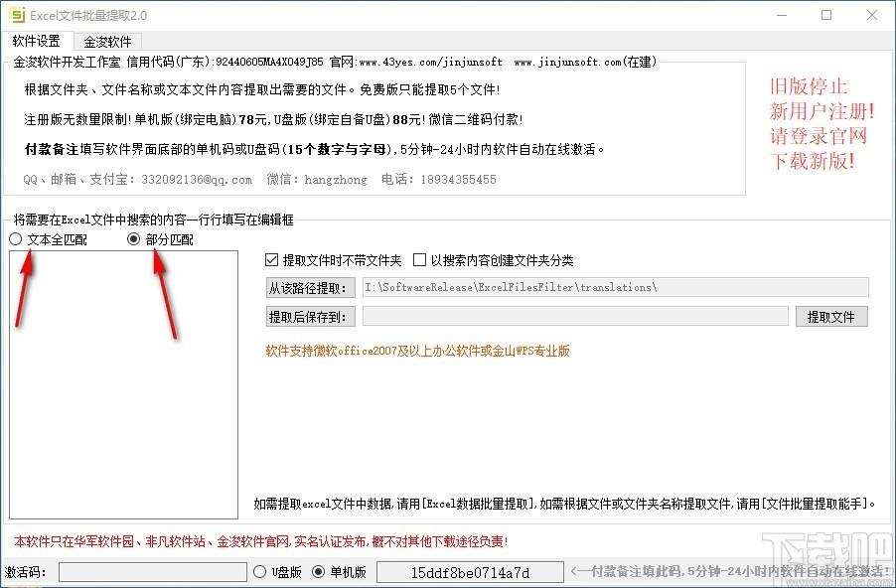Select the U盘版 radio button
Viewport: 896px width, 588px height.
click(277, 572)
